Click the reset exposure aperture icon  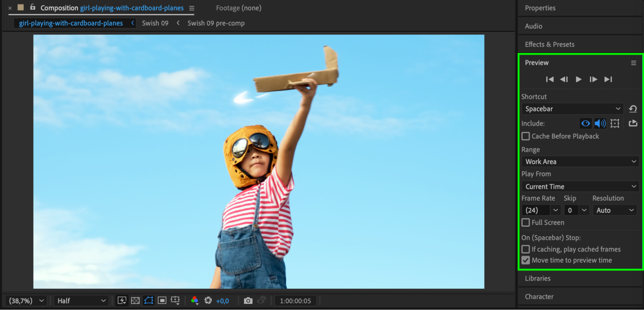pos(208,301)
